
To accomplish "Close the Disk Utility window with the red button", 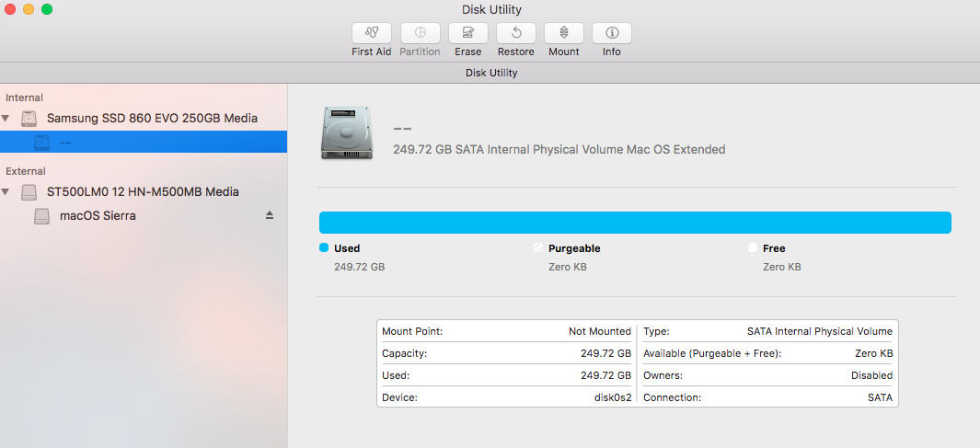I will pyautogui.click(x=9, y=9).
